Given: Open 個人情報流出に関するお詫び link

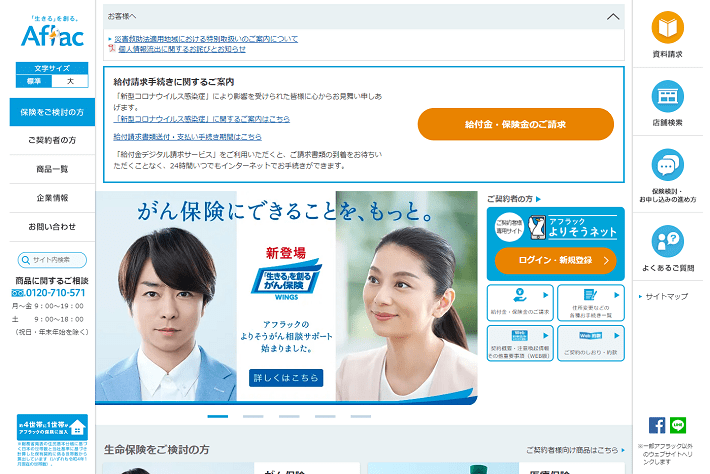Looking at the screenshot, I should click(182, 49).
